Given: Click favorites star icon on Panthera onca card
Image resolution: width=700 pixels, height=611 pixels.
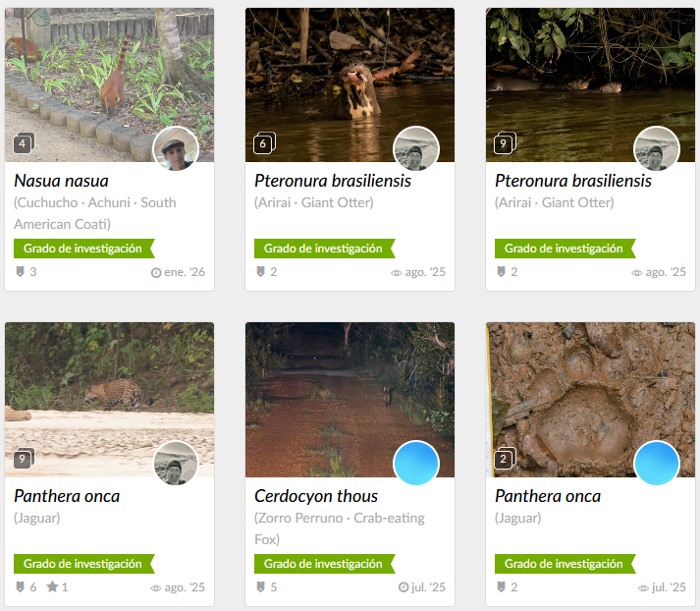Looking at the screenshot, I should 52,586.
